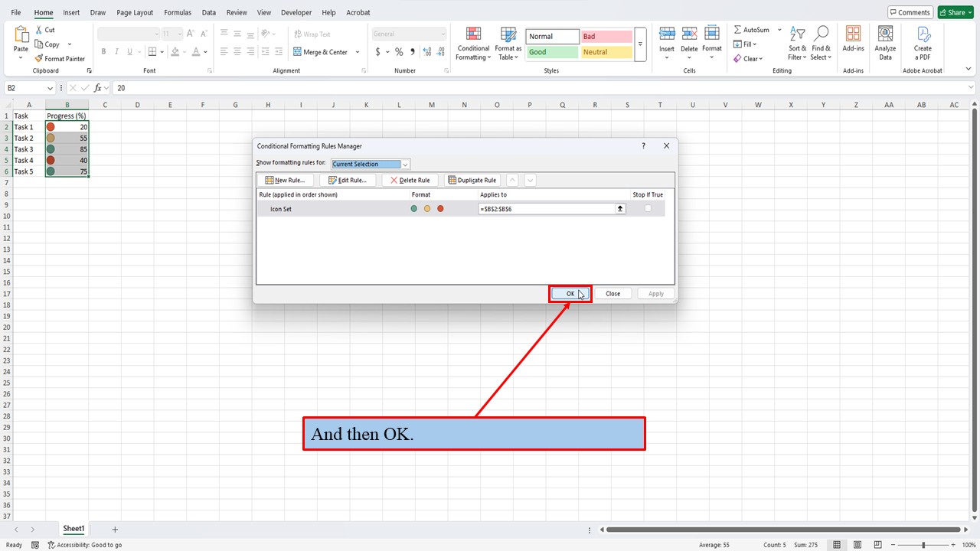Screen dimensions: 980x551
Task: Toggle bold formatting
Action: pos(103,51)
